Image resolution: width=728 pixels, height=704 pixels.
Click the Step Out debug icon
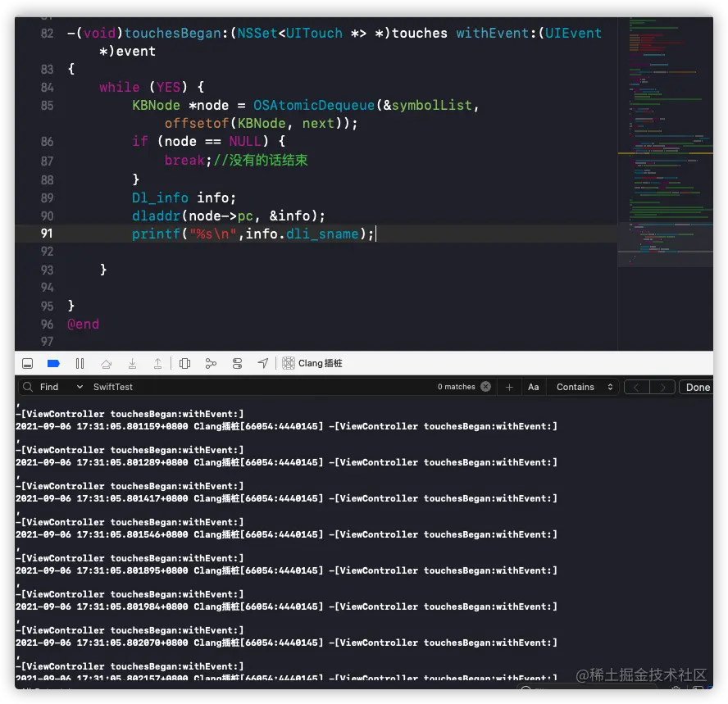pos(158,363)
